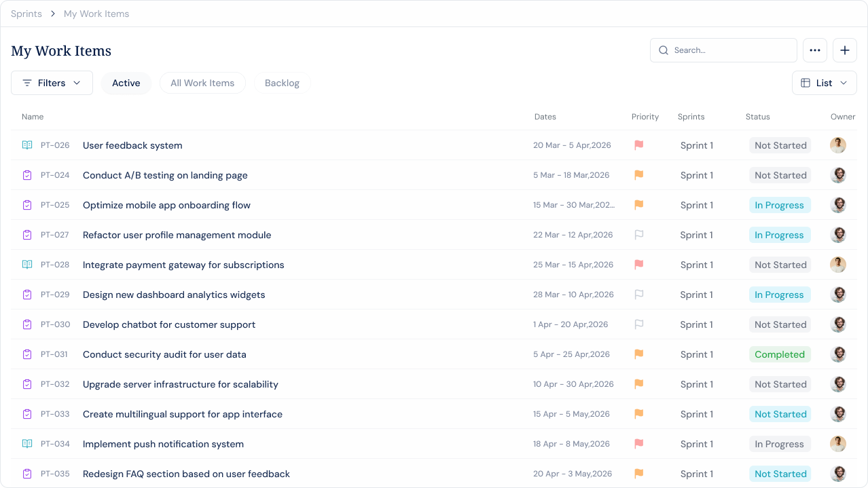Click the outline flag for PT-030
Image resolution: width=868 pixels, height=488 pixels.
click(x=638, y=324)
